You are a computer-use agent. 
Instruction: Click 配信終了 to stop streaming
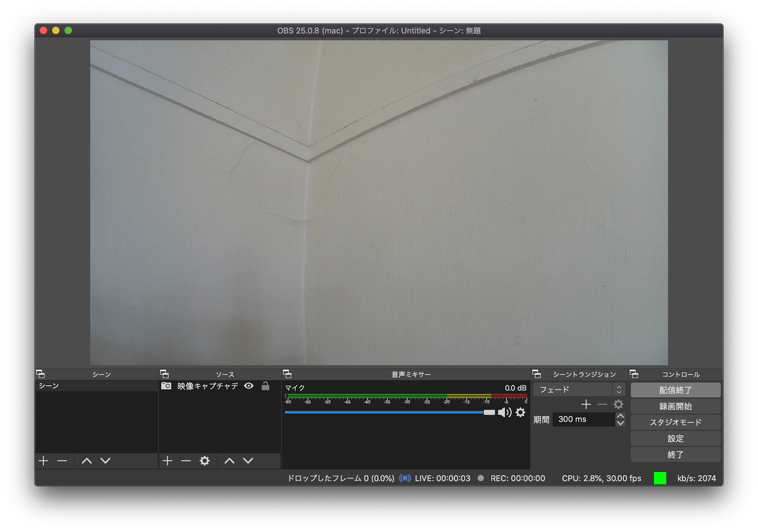[x=676, y=390]
